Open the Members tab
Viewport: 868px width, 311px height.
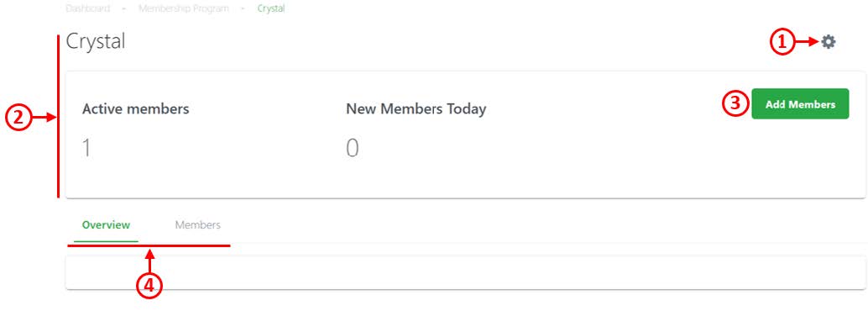click(x=197, y=225)
